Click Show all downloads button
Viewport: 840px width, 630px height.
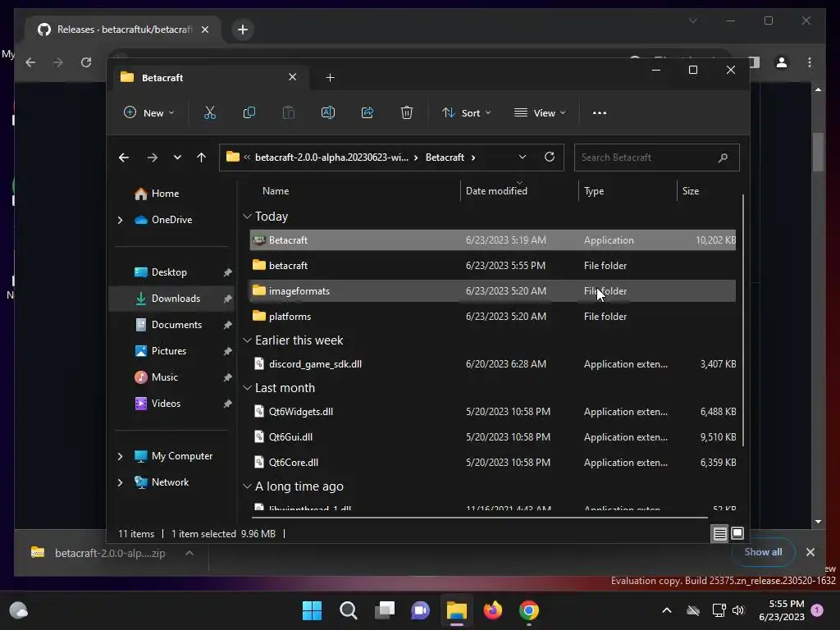point(763,552)
